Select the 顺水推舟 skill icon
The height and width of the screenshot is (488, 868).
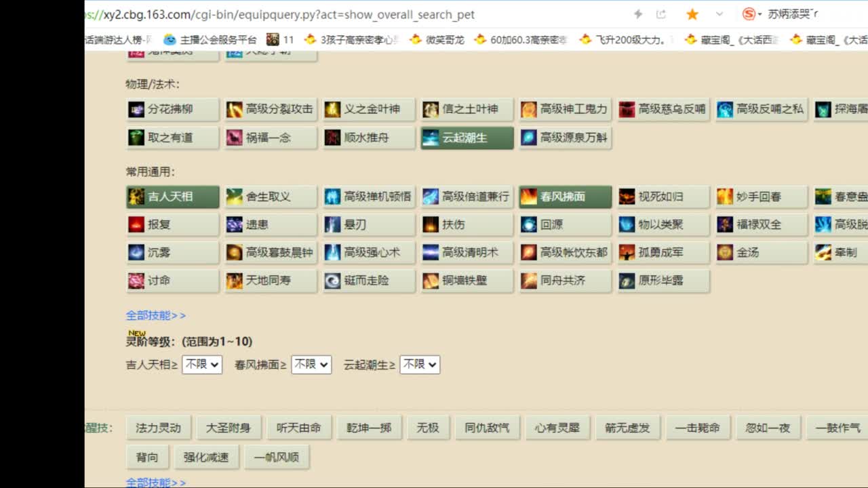point(332,138)
